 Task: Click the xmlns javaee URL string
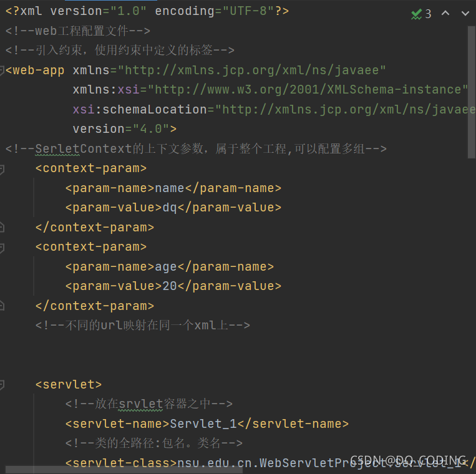tap(252, 70)
